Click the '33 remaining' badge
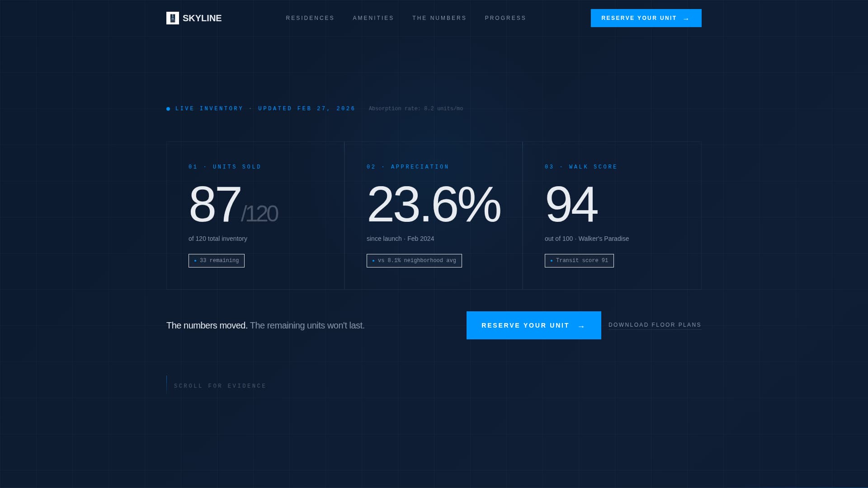This screenshot has width=868, height=488. 217,261
